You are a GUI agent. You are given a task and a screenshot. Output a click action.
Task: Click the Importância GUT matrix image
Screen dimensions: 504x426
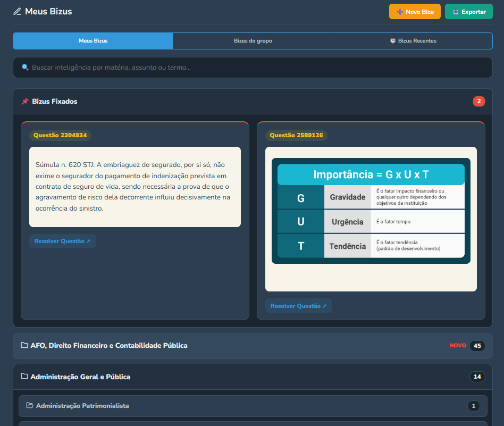point(371,211)
